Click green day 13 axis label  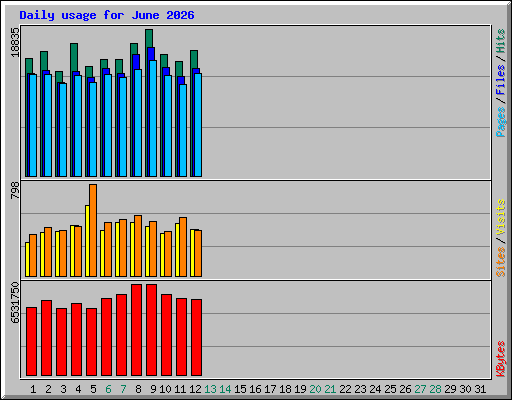pos(210,389)
